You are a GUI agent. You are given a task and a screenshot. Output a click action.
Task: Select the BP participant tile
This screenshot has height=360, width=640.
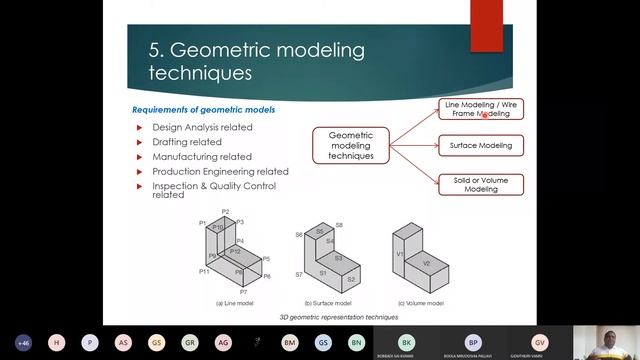pos(473,343)
